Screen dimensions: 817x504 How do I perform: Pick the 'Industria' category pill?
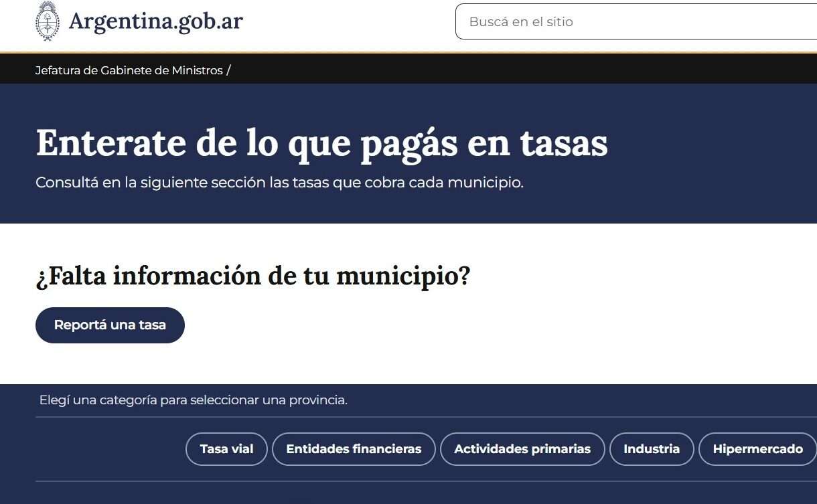[651, 449]
